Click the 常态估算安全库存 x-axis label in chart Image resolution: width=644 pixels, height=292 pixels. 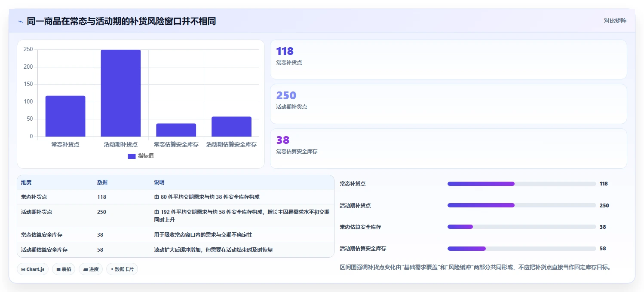176,145
